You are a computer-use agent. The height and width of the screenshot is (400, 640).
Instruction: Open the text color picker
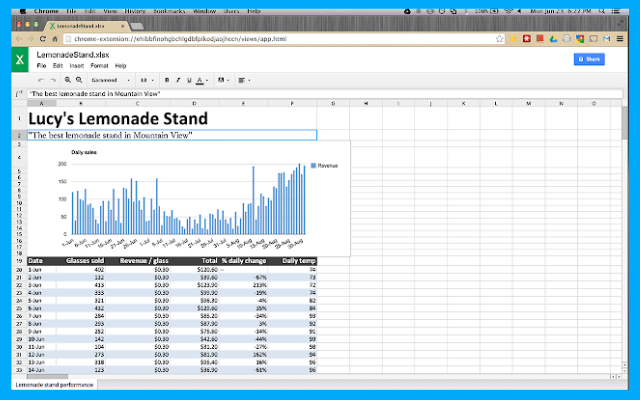(x=202, y=79)
